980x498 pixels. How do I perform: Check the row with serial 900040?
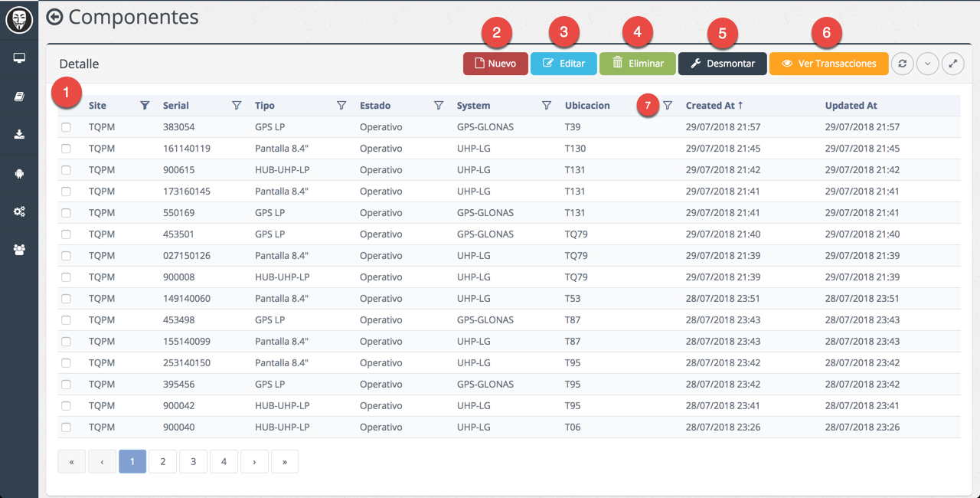click(67, 428)
